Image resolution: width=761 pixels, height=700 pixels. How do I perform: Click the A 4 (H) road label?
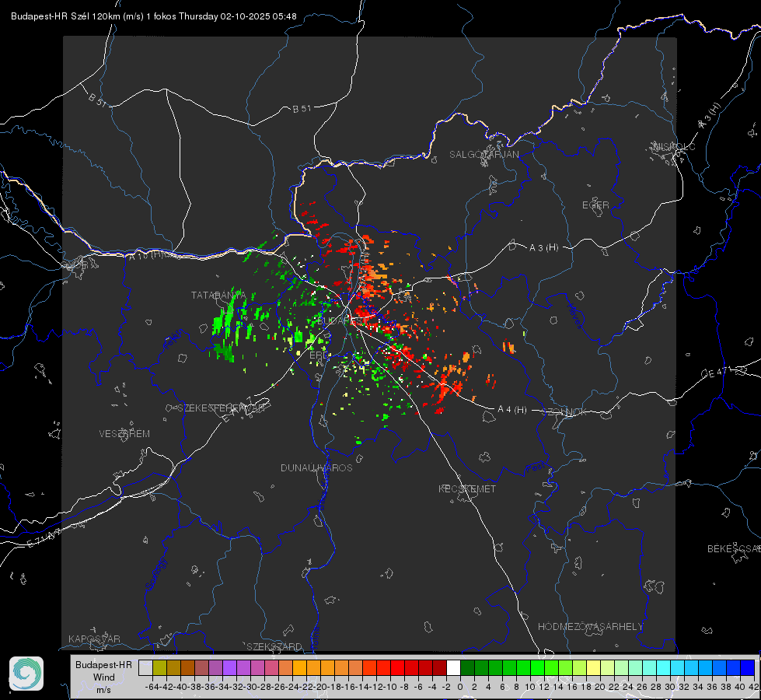point(512,410)
